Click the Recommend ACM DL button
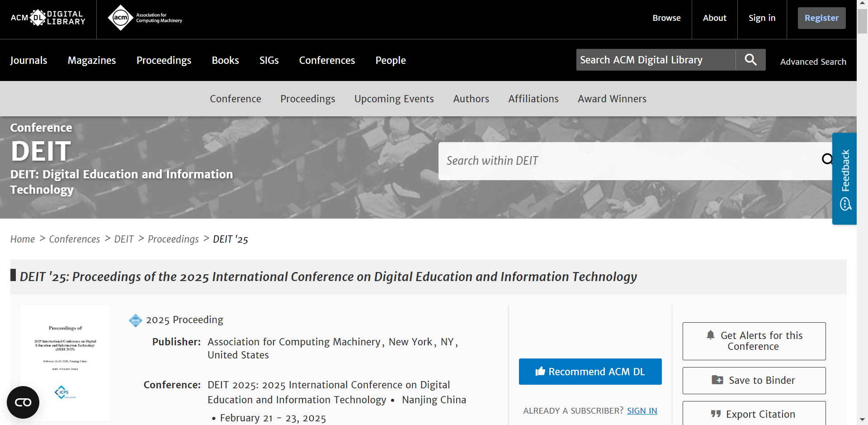The image size is (868, 425). [590, 372]
